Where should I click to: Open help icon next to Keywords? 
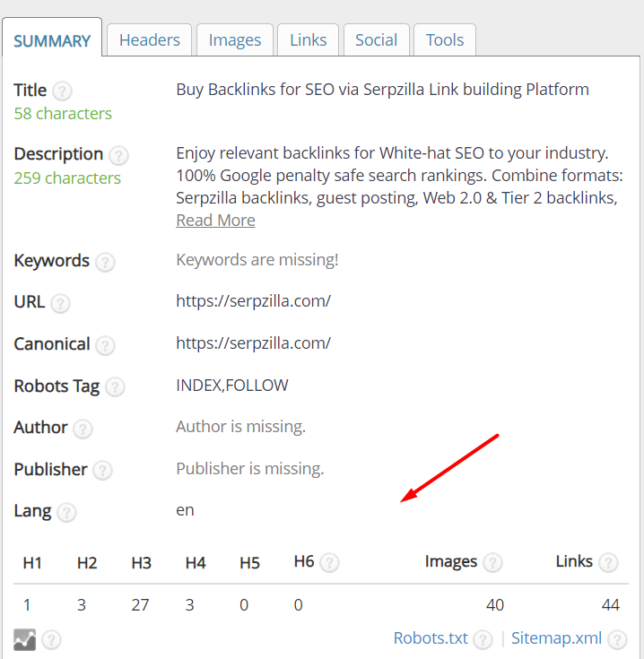coord(105,262)
